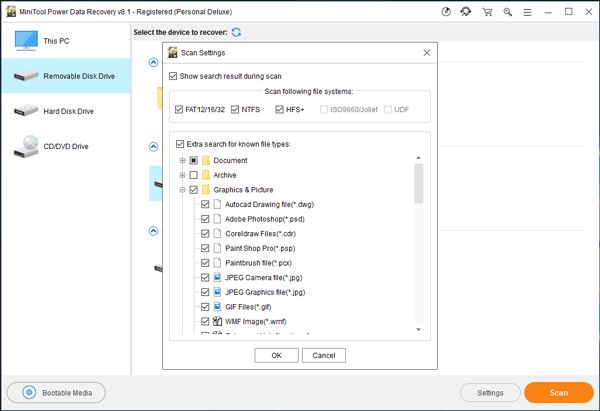The image size is (600, 411).
Task: Close the Scan Settings dialog
Action: point(427,53)
